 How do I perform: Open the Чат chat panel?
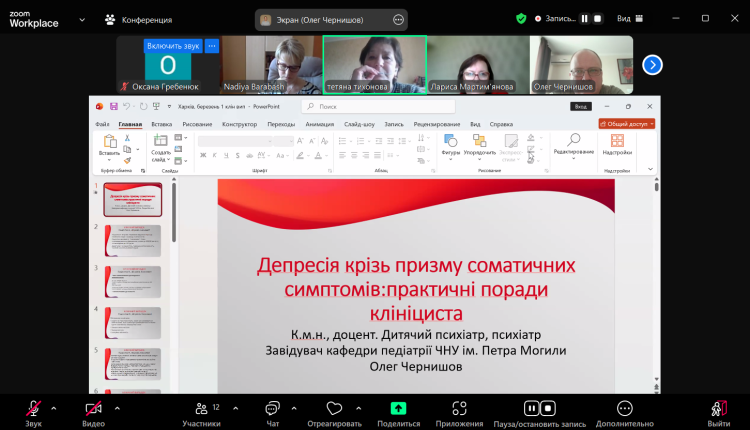coord(272,409)
